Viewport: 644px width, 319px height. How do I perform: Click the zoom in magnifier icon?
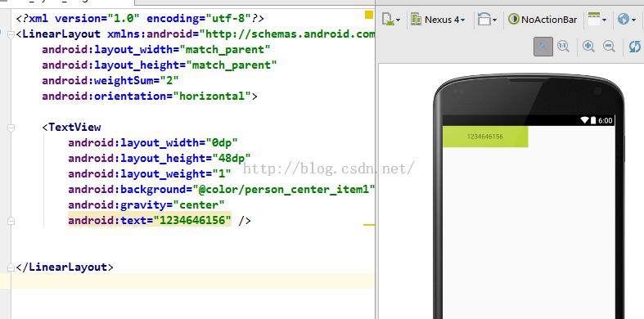coord(588,47)
